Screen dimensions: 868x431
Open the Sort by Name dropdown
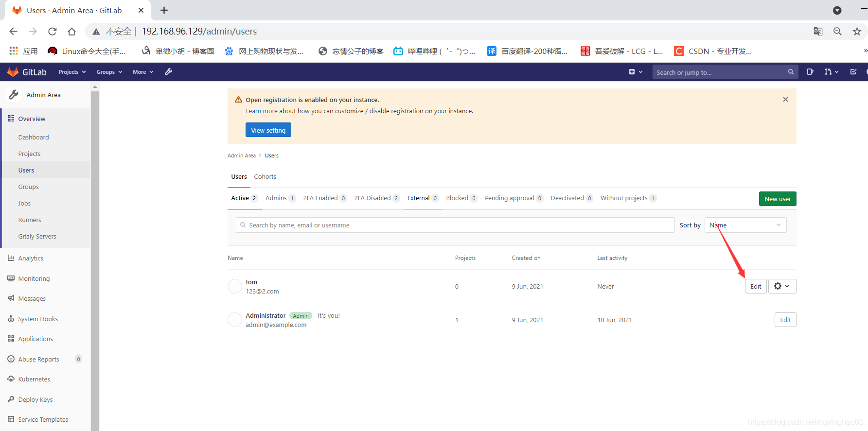click(745, 225)
